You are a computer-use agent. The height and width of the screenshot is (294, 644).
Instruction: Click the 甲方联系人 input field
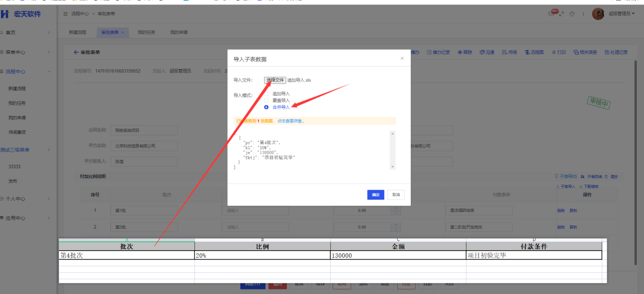point(144,162)
